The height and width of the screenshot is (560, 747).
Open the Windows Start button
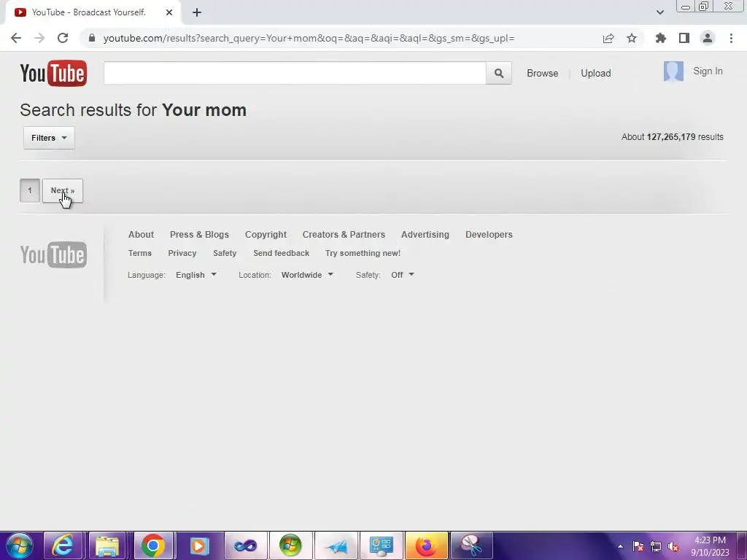coord(20,545)
